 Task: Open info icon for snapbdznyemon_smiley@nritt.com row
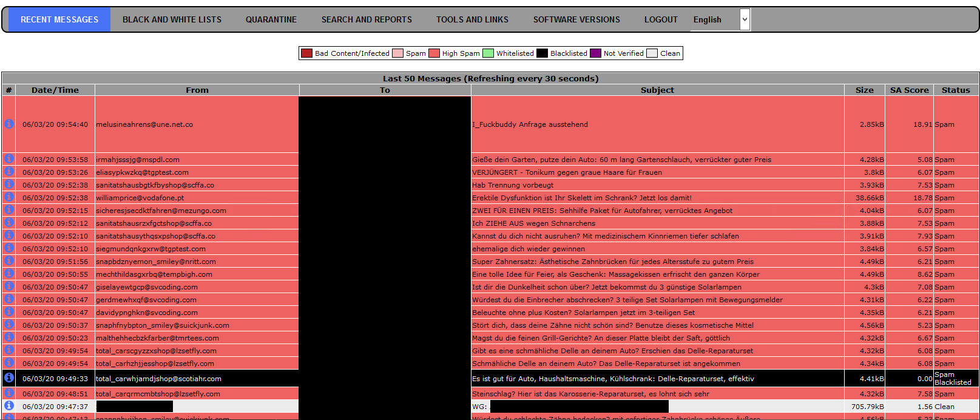(9, 261)
